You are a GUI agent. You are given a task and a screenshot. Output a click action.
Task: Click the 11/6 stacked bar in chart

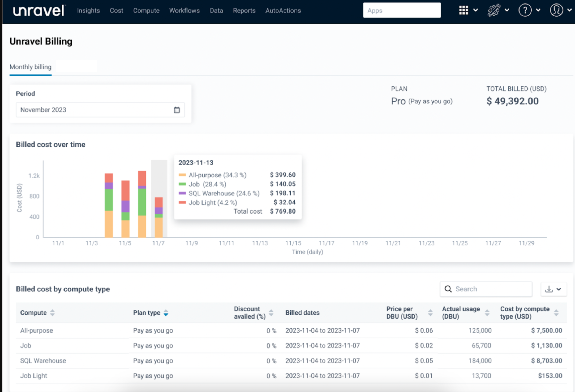[x=142, y=204]
